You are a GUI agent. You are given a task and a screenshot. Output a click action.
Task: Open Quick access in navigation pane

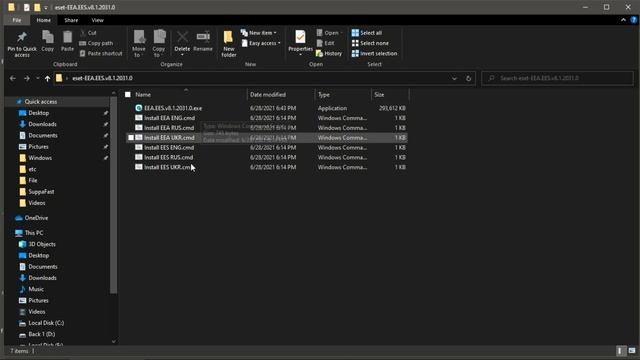pyautogui.click(x=40, y=102)
